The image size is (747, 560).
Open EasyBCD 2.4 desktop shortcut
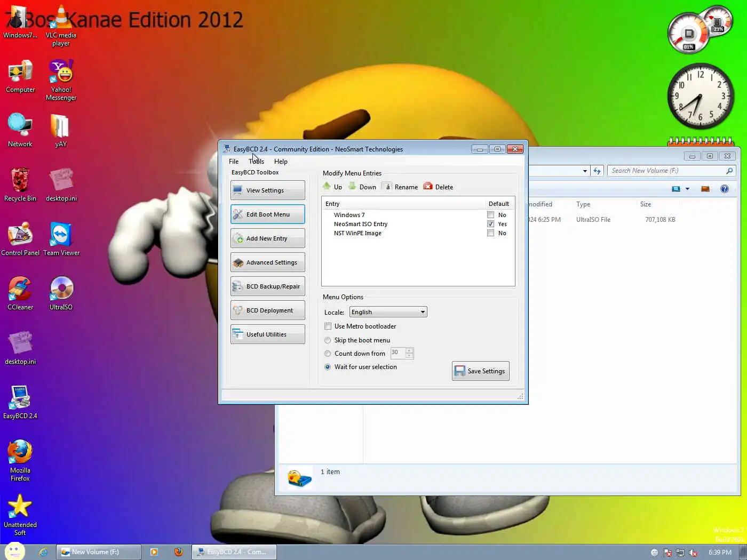[20, 403]
